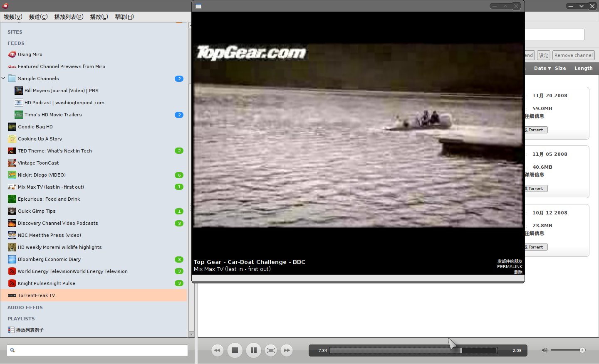Click TorrentFreak TV channel icon

coord(12,295)
